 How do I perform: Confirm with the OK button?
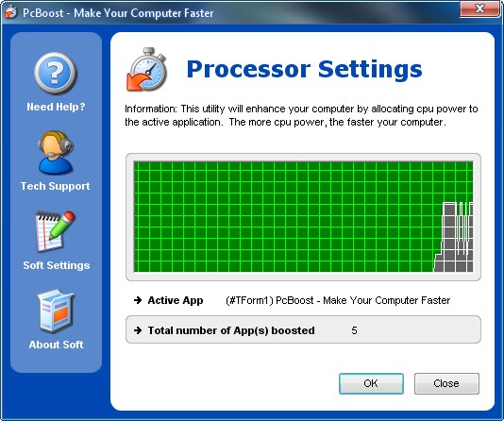click(371, 383)
